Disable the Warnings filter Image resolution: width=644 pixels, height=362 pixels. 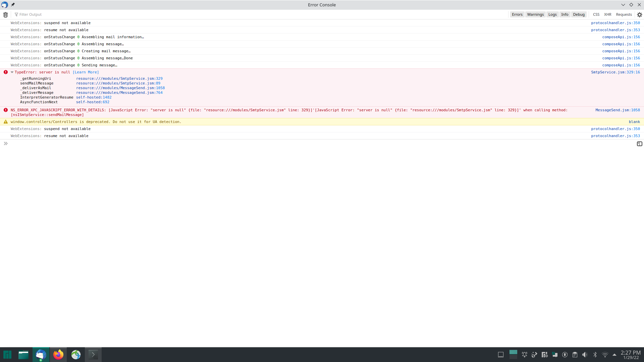coord(535,14)
